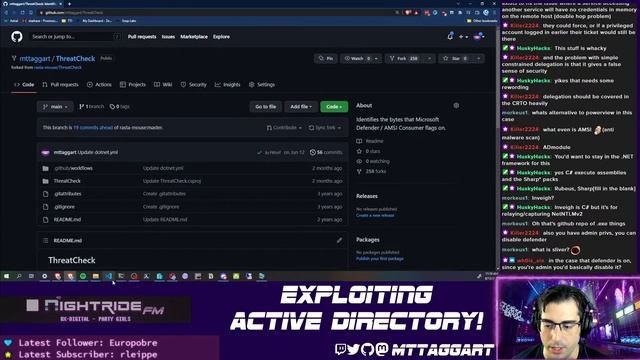The height and width of the screenshot is (360, 640).
Task: Open Issues in top navigation
Action: pos(168,37)
